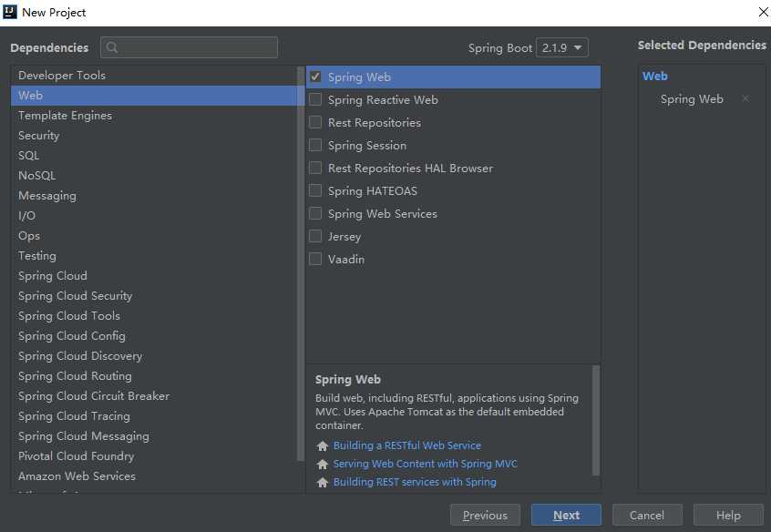Viewport: 771px width, 532px height.
Task: Choose the Security category
Action: click(154, 136)
